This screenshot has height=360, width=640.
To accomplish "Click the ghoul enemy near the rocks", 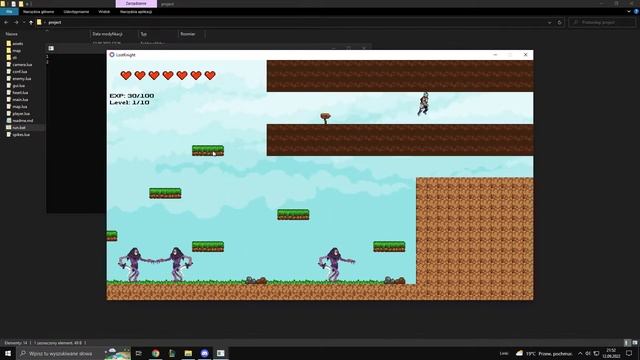I will (x=336, y=264).
